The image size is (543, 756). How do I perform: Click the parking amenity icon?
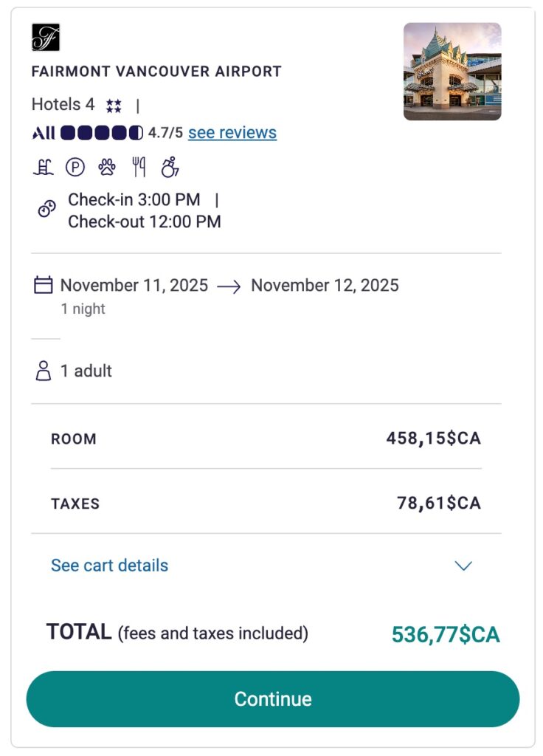tap(75, 166)
